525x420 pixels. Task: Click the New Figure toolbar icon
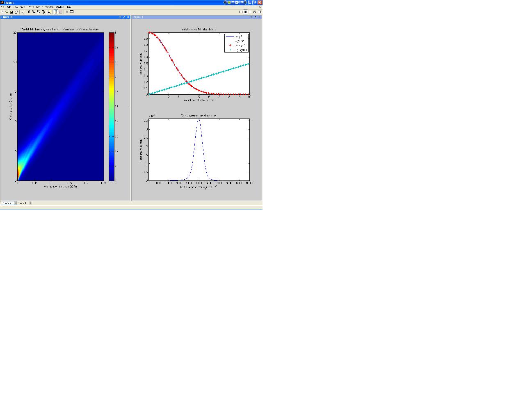click(2, 12)
